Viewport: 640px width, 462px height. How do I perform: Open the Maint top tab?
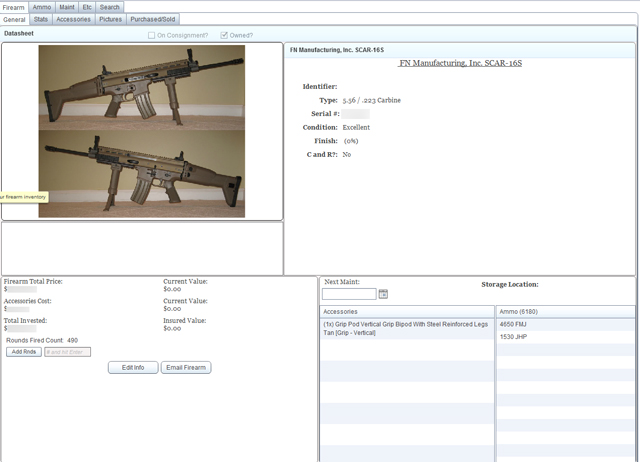[x=67, y=7]
